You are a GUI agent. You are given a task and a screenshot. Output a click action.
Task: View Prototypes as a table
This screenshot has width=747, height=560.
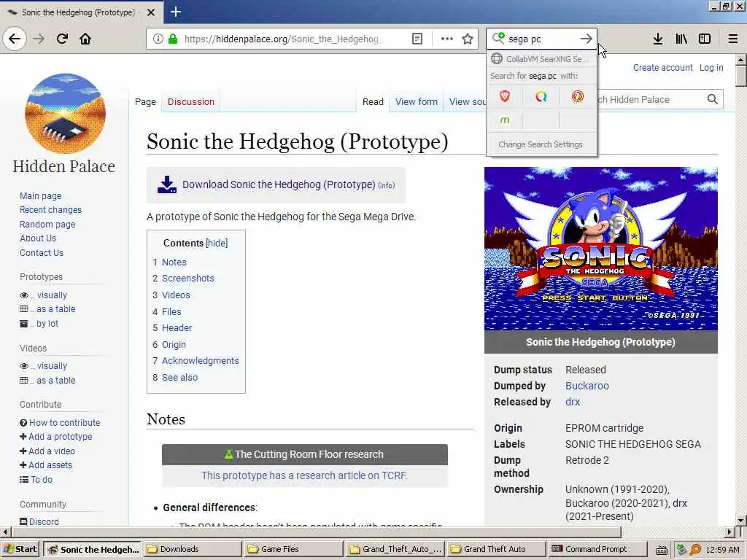click(x=47, y=309)
